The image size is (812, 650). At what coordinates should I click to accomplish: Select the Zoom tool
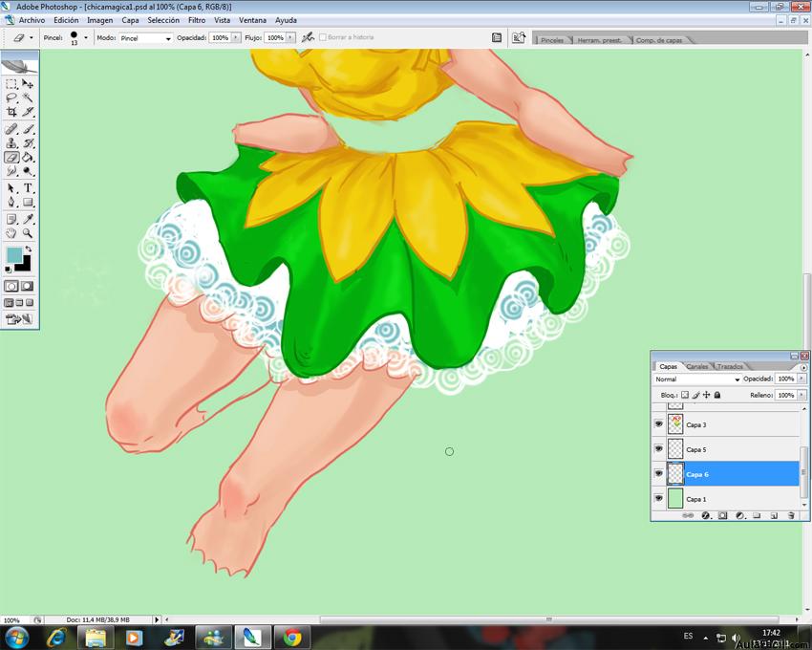point(28,233)
